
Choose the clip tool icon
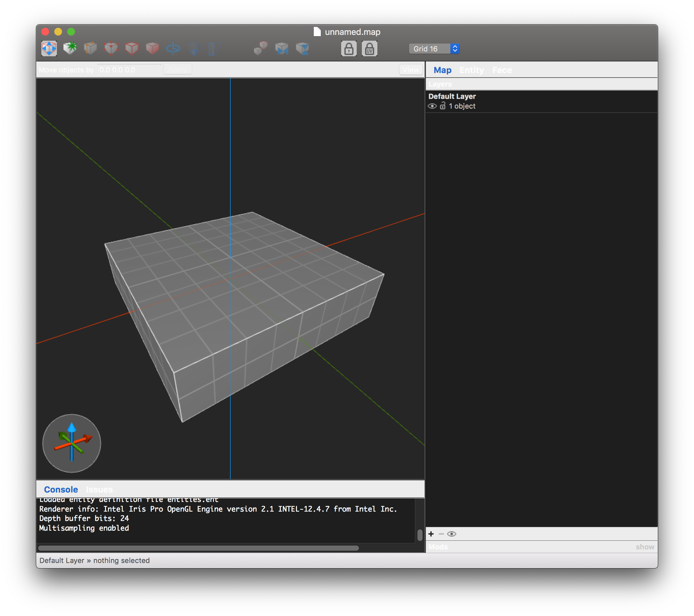90,48
